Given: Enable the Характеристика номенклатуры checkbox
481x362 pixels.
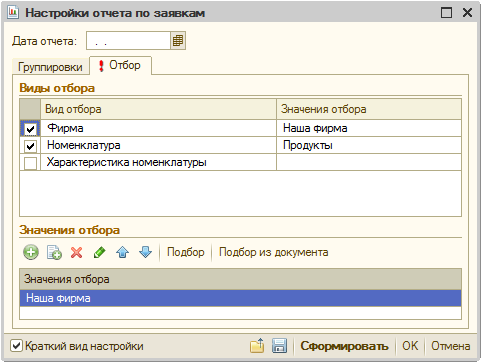Looking at the screenshot, I should pos(30,163).
